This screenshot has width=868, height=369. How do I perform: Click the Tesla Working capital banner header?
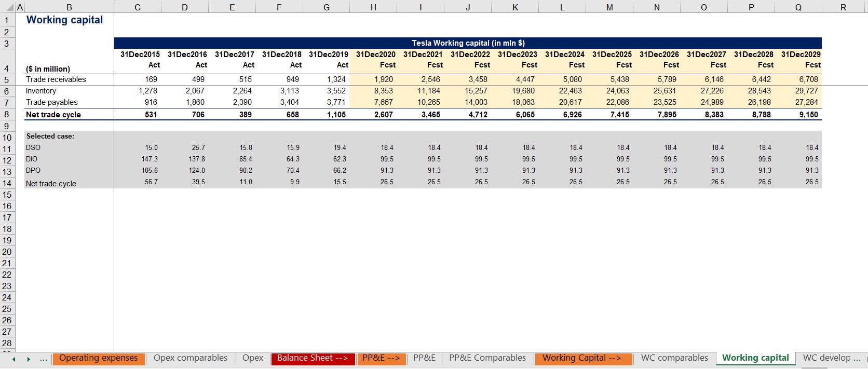click(468, 43)
